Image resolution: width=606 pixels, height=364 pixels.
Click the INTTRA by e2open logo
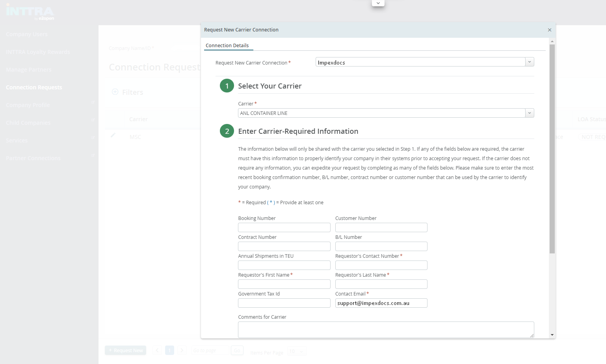point(30,13)
